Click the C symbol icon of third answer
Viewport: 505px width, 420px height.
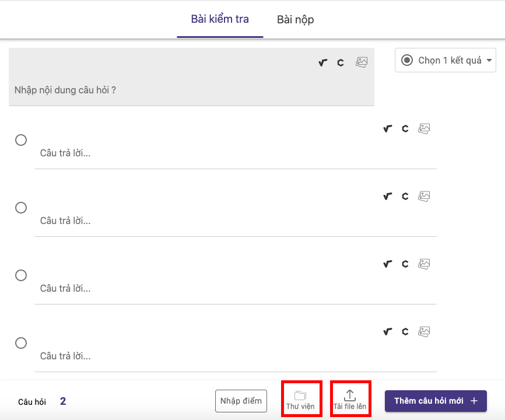(405, 264)
